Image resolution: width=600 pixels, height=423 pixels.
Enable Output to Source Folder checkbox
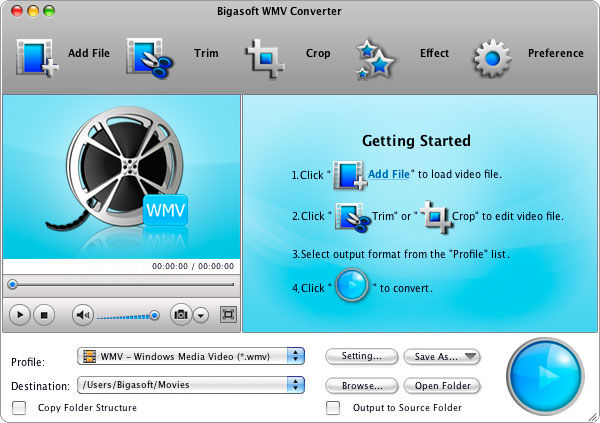tap(333, 408)
